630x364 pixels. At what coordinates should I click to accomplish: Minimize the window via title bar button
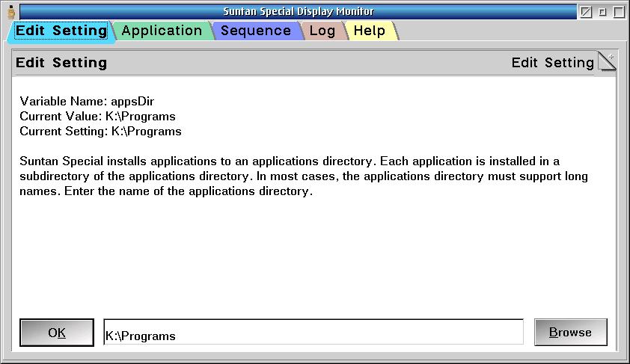[602, 12]
